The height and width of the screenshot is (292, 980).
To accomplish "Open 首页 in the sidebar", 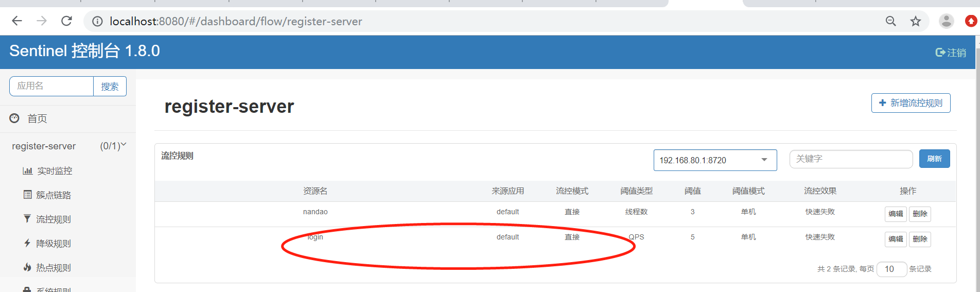I will [x=37, y=118].
